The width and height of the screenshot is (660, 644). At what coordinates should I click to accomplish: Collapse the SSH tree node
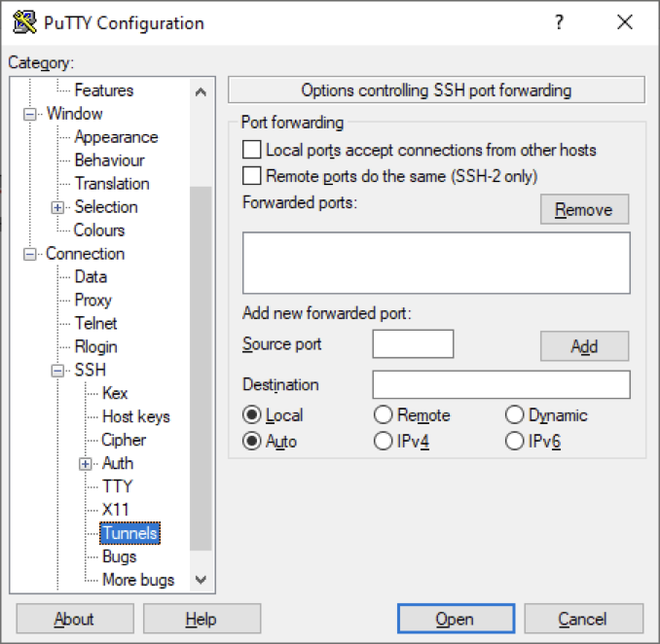pyautogui.click(x=57, y=371)
